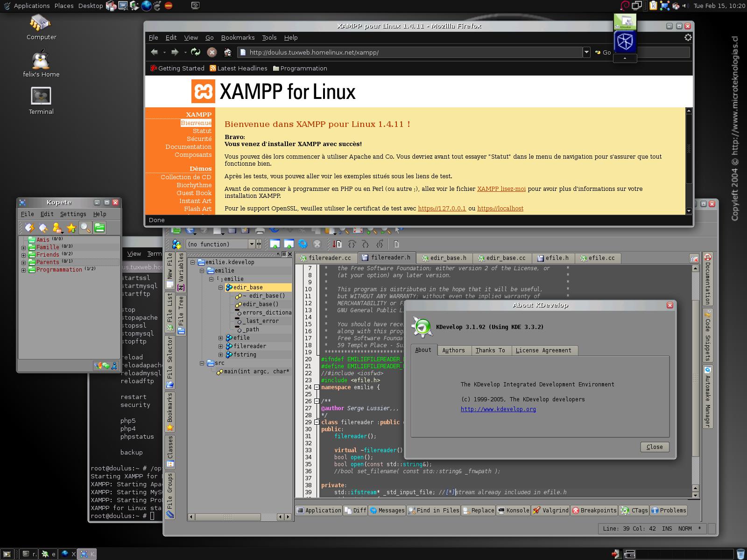The width and height of the screenshot is (747, 560).
Task: Expand the Famille group in Kopete
Action: pyautogui.click(x=23, y=247)
